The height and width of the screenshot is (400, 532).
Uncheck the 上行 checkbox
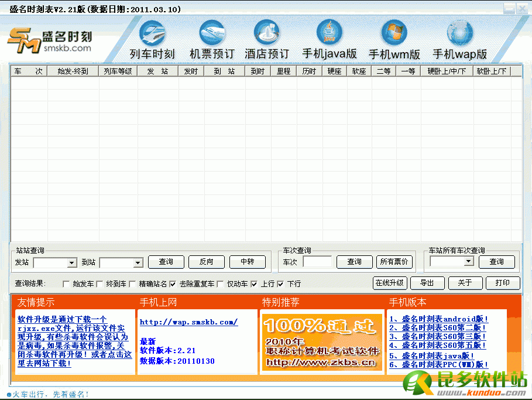254,284
